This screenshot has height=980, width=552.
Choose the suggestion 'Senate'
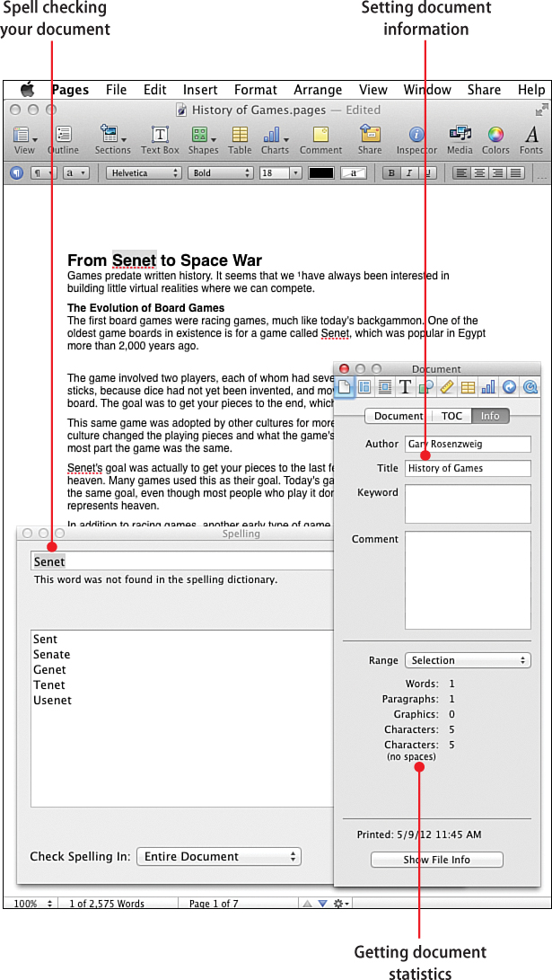pyautogui.click(x=52, y=654)
